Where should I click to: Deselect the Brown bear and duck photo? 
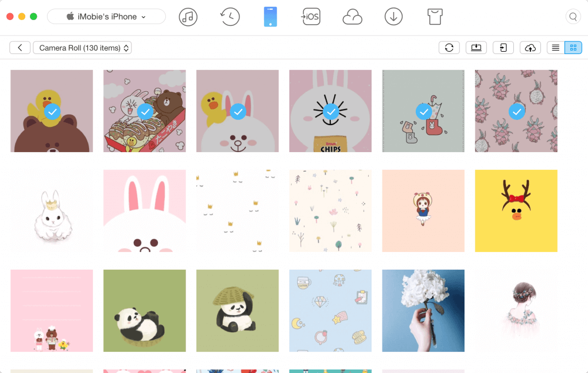point(52,111)
